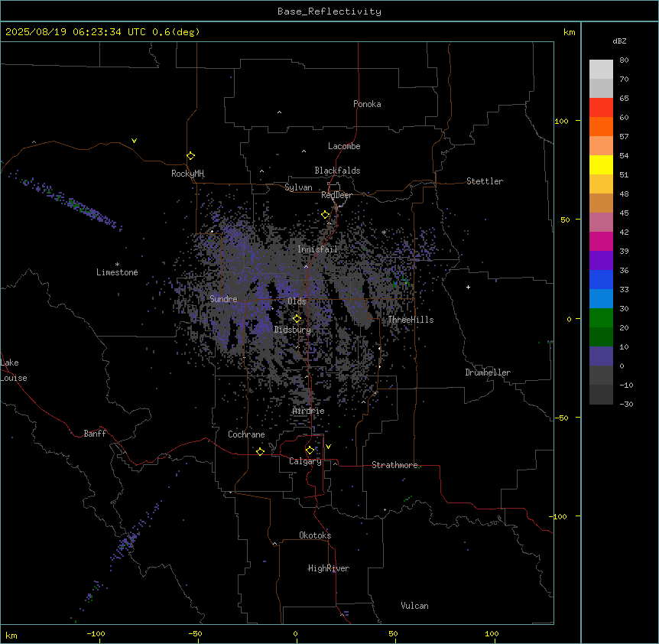Viewport: 659px width, 644px height.
Task: Click the Drumheller label
Action: [x=488, y=372]
